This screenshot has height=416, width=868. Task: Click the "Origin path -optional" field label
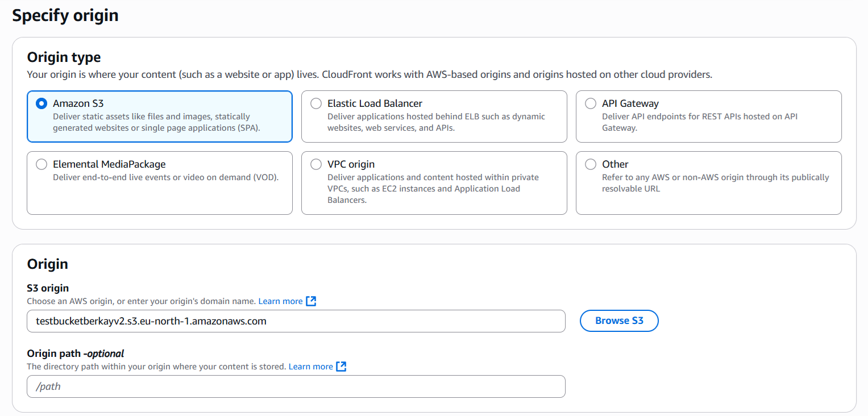(x=75, y=353)
